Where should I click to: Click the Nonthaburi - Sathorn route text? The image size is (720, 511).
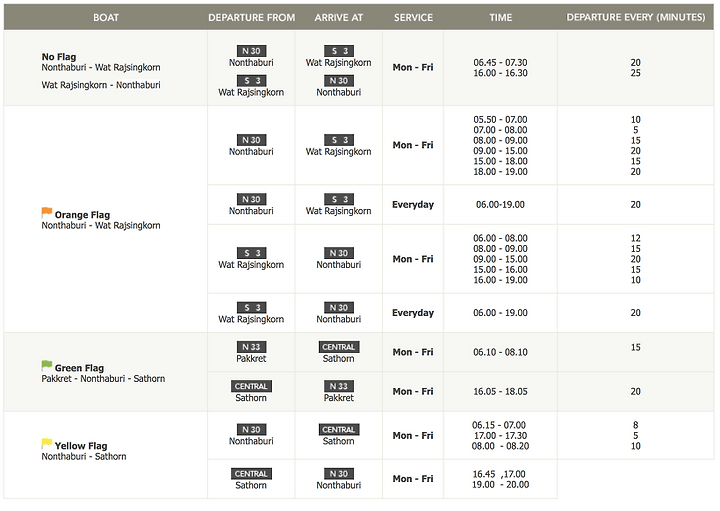(84, 456)
